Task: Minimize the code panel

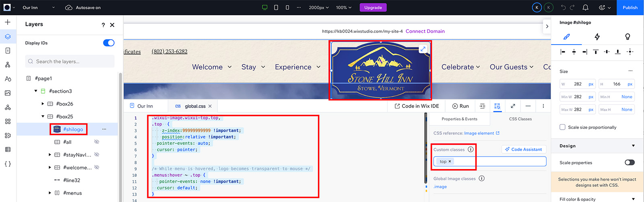Action: click(528, 106)
